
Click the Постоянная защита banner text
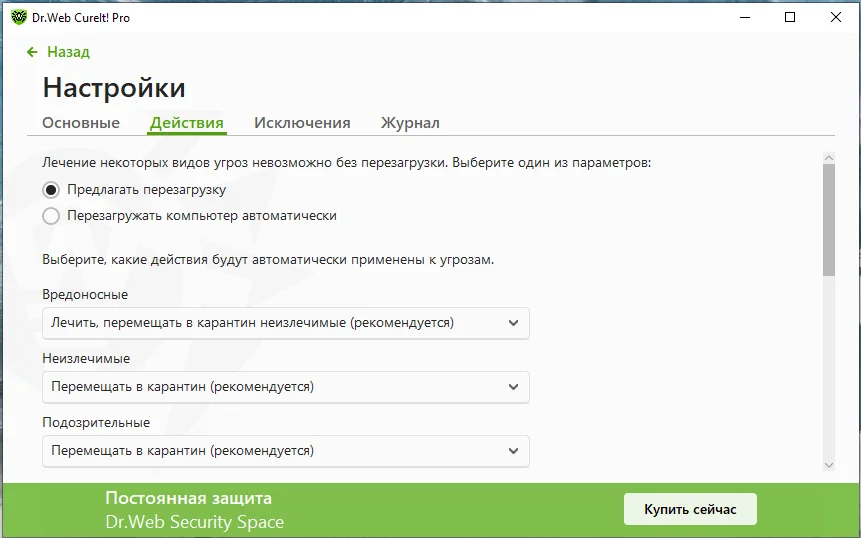tap(188, 498)
